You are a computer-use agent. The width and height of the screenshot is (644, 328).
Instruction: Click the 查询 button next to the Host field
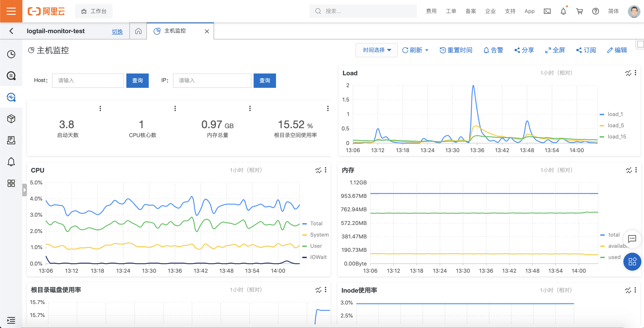137,80
